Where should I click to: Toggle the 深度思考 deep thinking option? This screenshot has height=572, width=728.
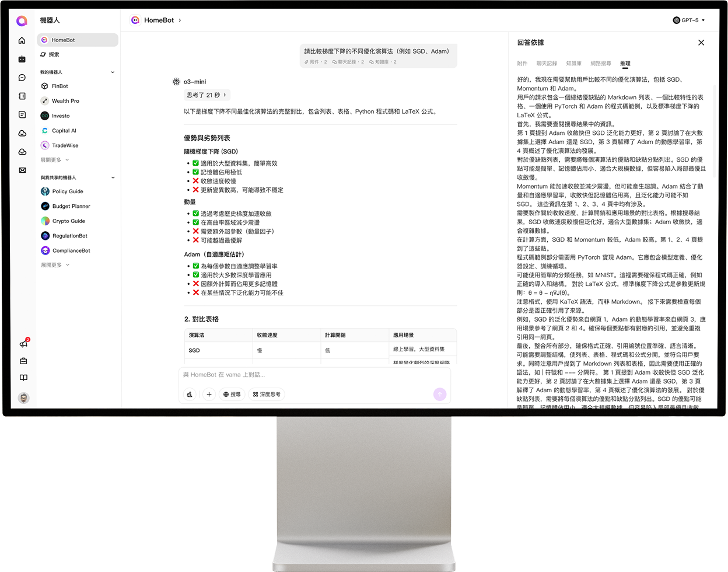pos(267,395)
